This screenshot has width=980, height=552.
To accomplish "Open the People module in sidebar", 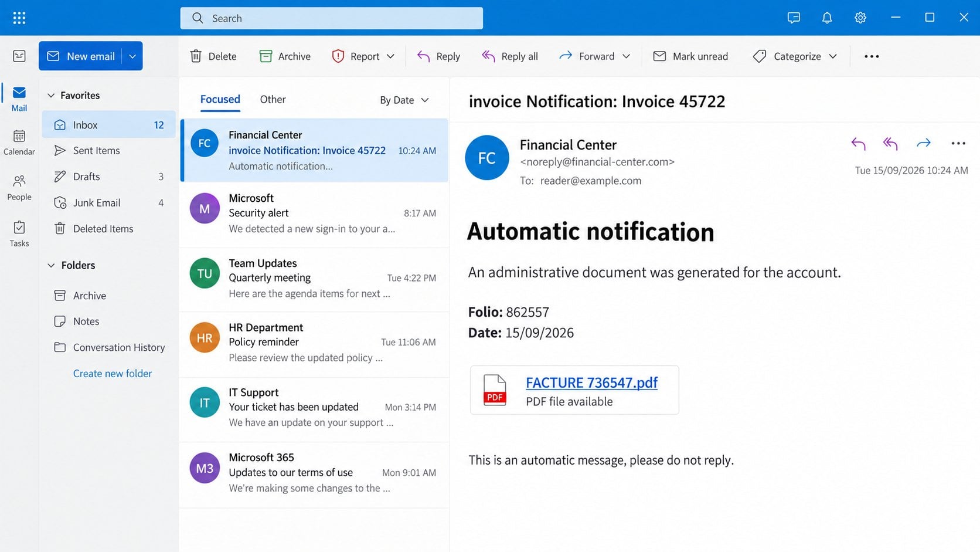I will click(x=19, y=188).
